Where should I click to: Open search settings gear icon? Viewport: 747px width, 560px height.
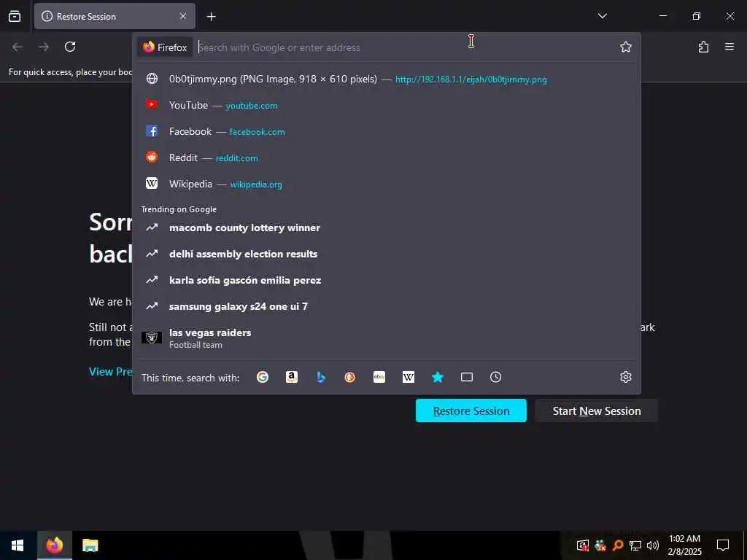[x=625, y=377]
